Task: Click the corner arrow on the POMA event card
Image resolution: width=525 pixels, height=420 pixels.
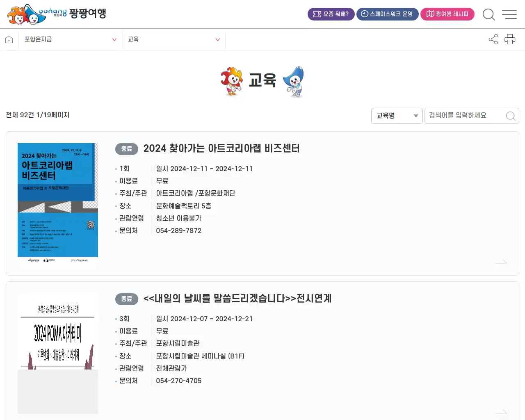Action: pyautogui.click(x=501, y=412)
